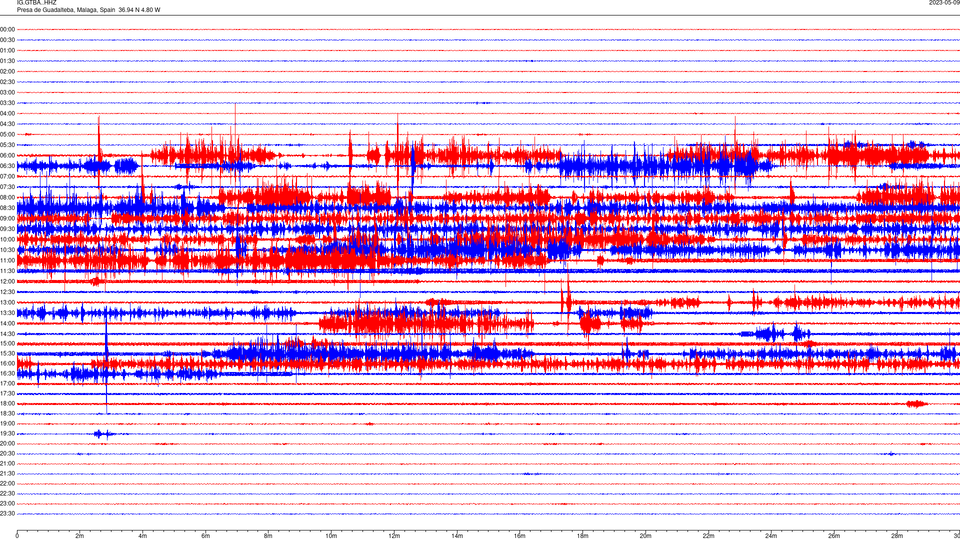Click the '10m' axis tick label
The height and width of the screenshot is (540, 960).
coord(331,536)
